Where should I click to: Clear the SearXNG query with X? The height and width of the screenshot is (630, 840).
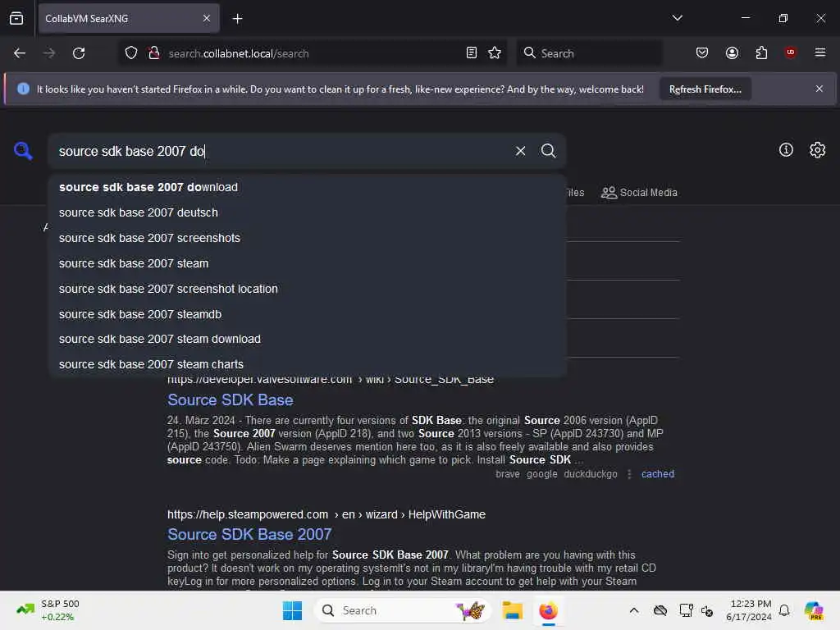(520, 151)
